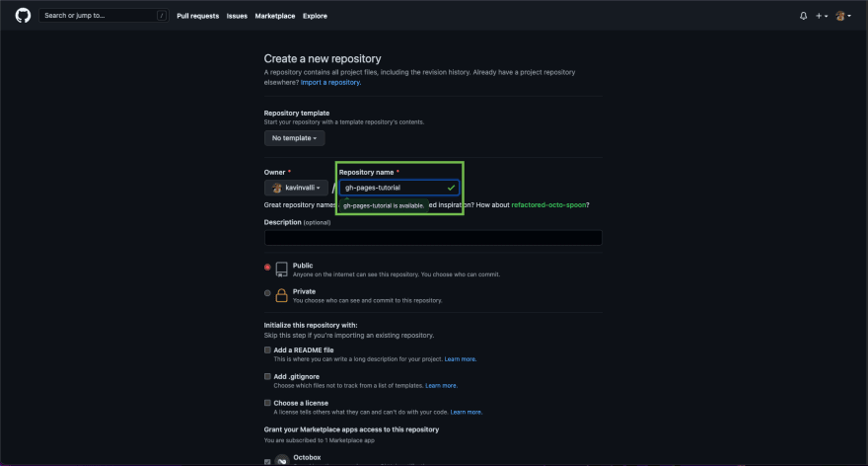Go to Pull requests
Image resolution: width=868 pixels, height=466 pixels.
click(x=197, y=16)
